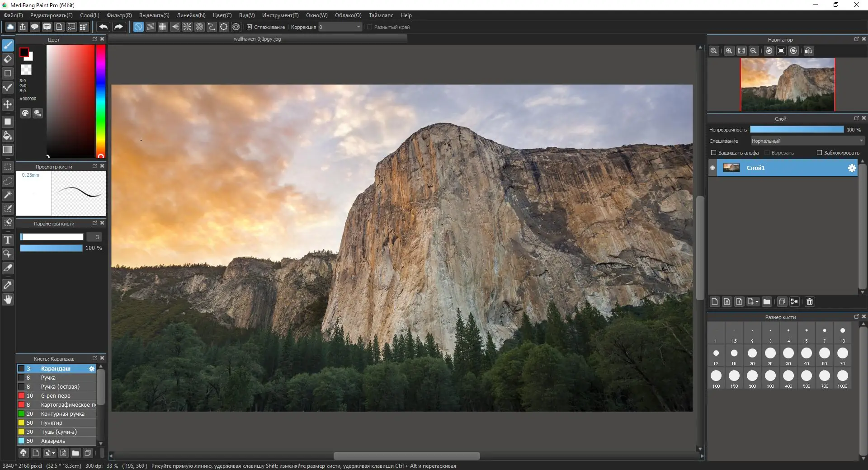Open the Коррекция value dropdown
868x470 pixels.
(x=340, y=27)
